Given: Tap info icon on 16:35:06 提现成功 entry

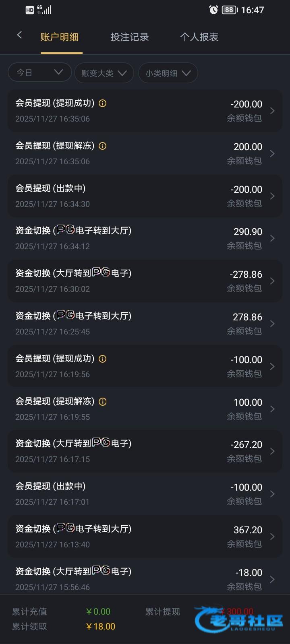Looking at the screenshot, I should (103, 103).
